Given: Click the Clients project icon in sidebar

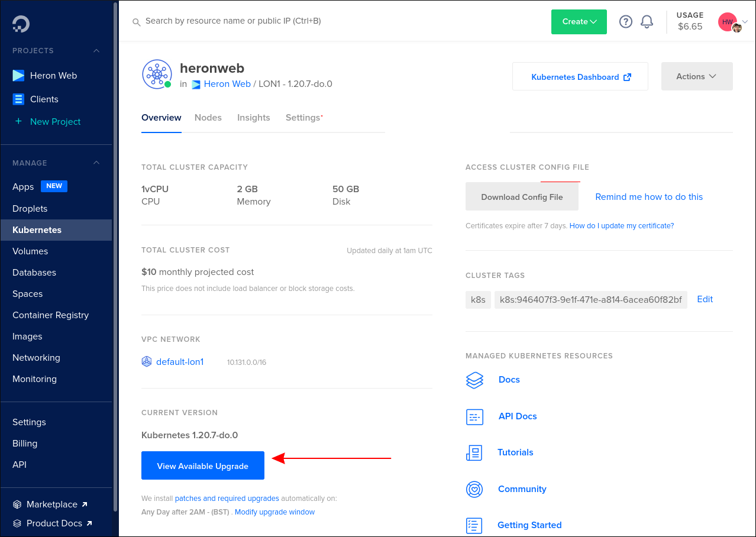Looking at the screenshot, I should 18,99.
